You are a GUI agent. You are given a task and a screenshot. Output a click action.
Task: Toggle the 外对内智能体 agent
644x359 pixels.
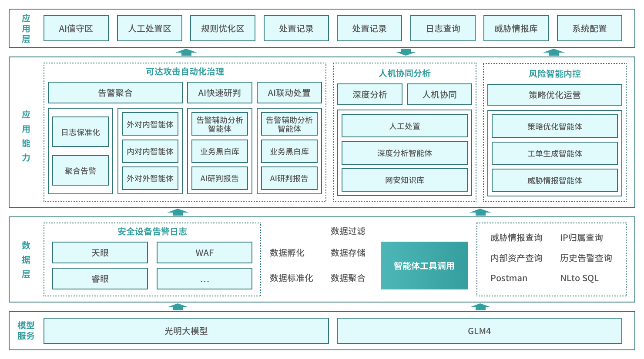(150, 124)
